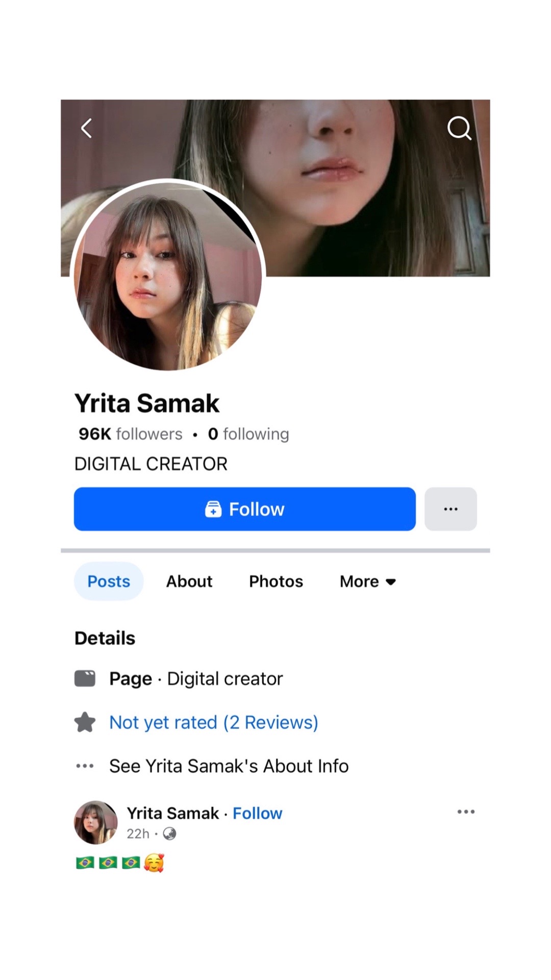
Task: View the large profile picture
Action: 168,276
